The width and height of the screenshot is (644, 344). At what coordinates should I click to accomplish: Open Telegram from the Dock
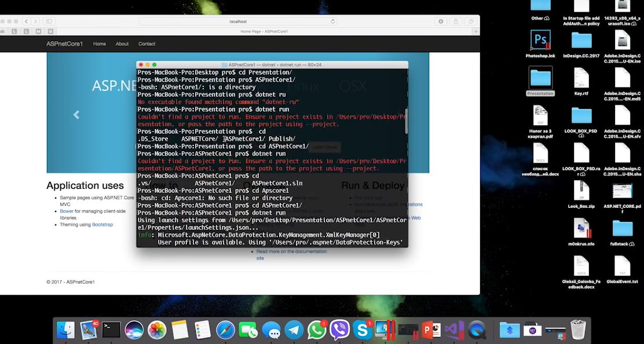294,330
